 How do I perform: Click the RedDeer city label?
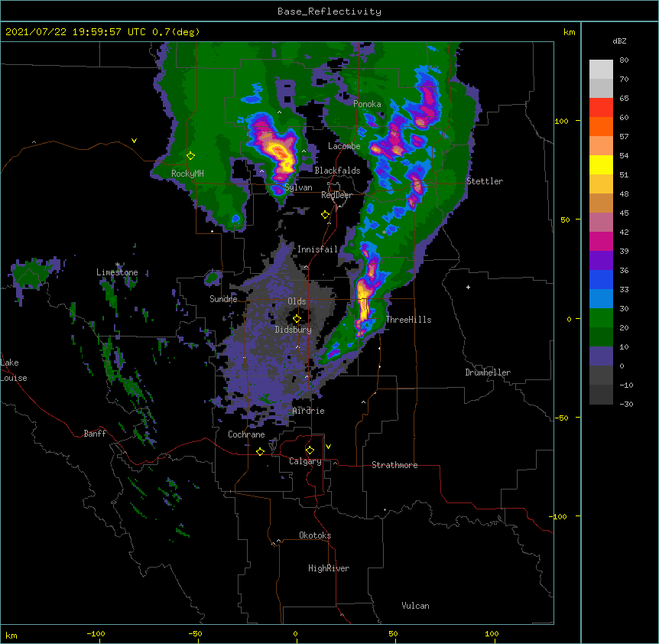(336, 195)
